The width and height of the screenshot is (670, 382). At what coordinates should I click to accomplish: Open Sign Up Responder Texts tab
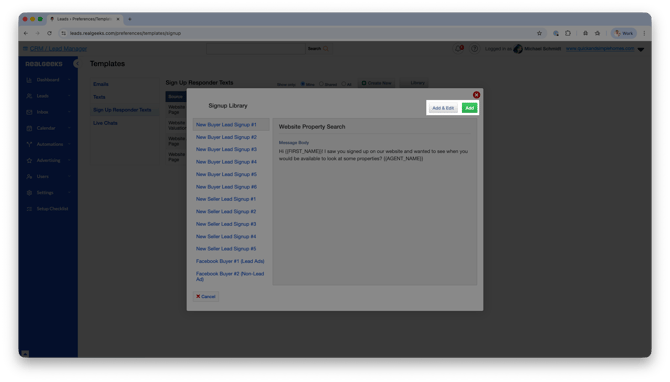click(122, 110)
